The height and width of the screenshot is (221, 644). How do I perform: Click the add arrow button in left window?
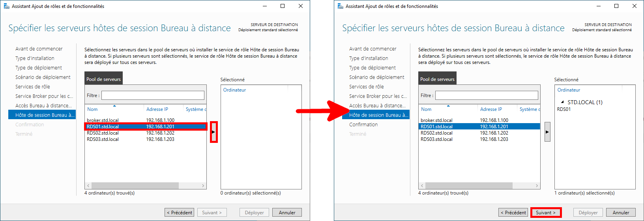[213, 132]
